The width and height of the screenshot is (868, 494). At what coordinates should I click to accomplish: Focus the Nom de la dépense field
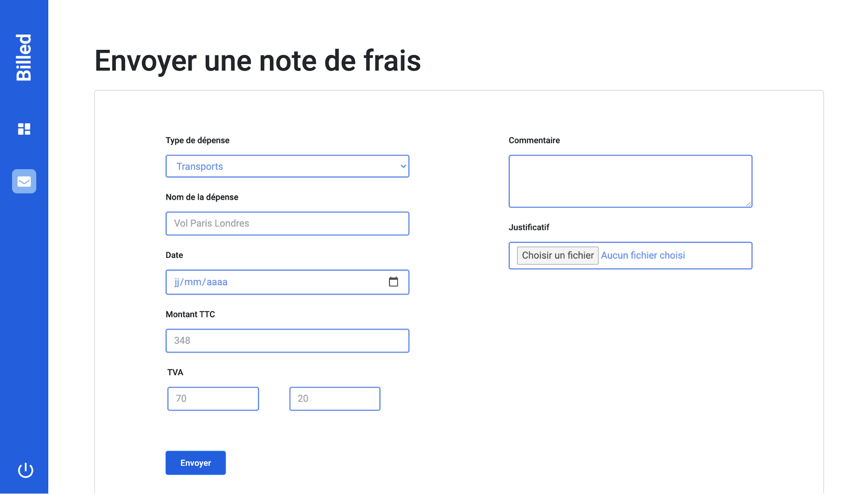[287, 223]
